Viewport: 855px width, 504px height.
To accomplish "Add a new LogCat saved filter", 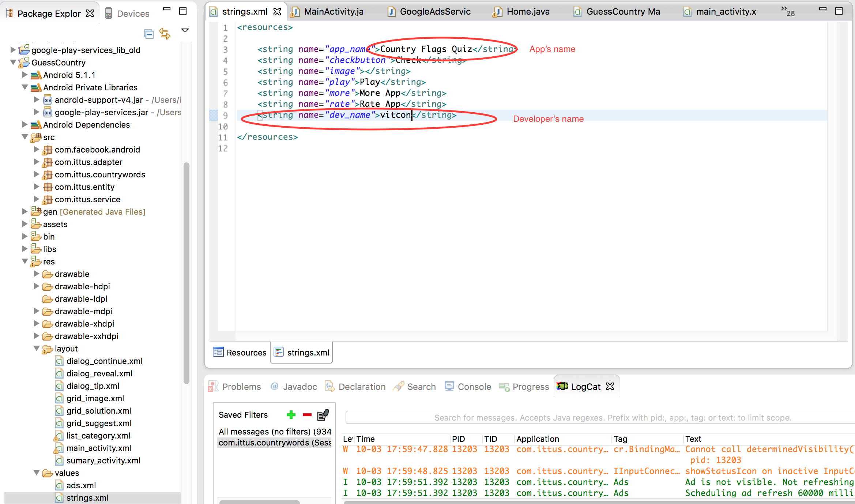I will [291, 415].
